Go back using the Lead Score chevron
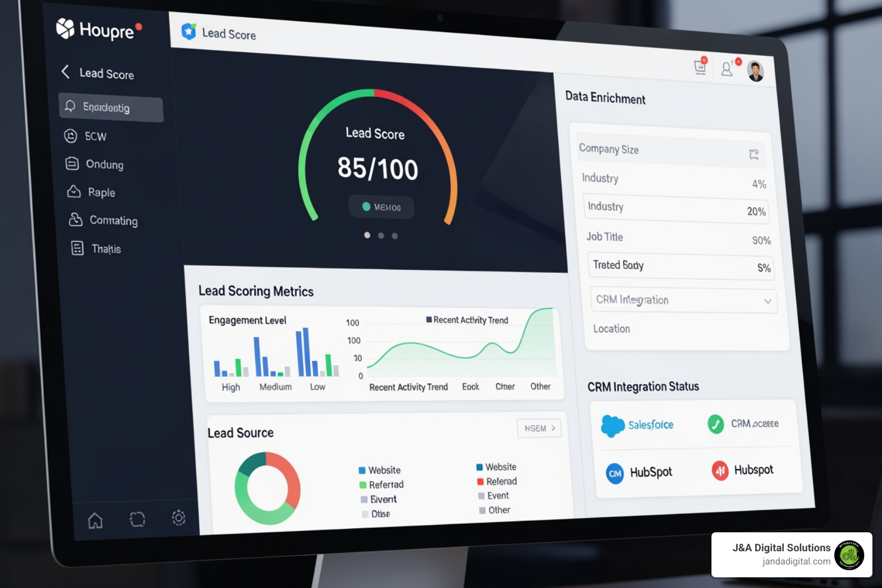 (65, 72)
